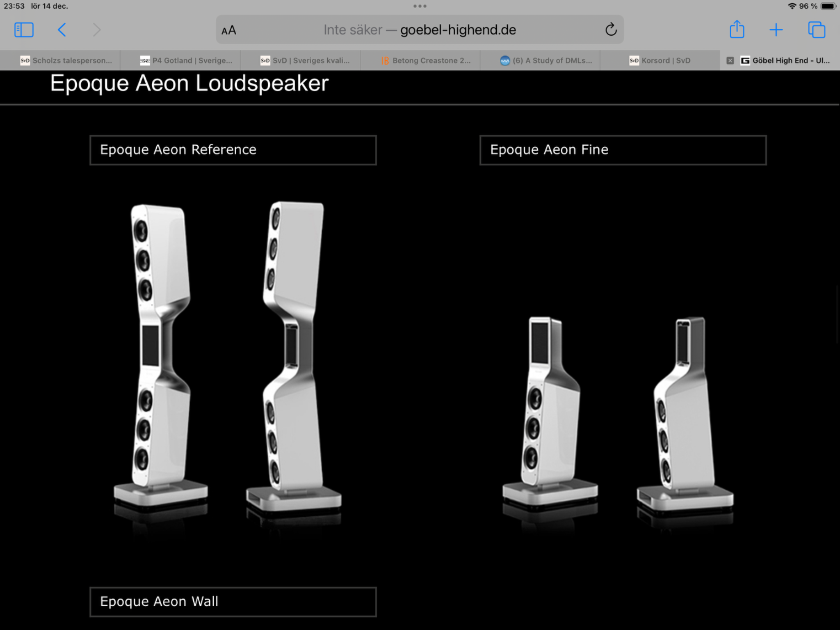Go back to the previous page
Screen dimensions: 840x630
(x=62, y=30)
